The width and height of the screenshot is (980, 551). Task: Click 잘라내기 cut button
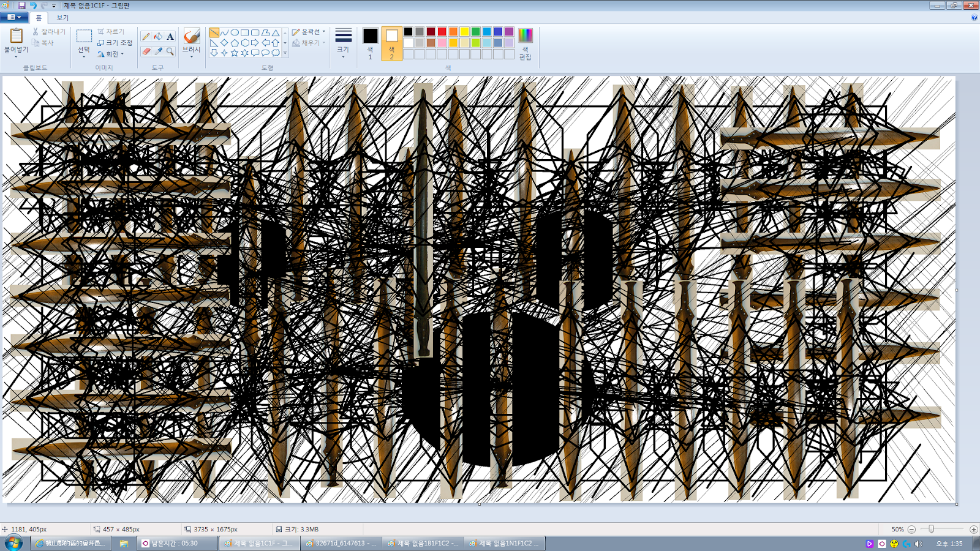(x=49, y=31)
